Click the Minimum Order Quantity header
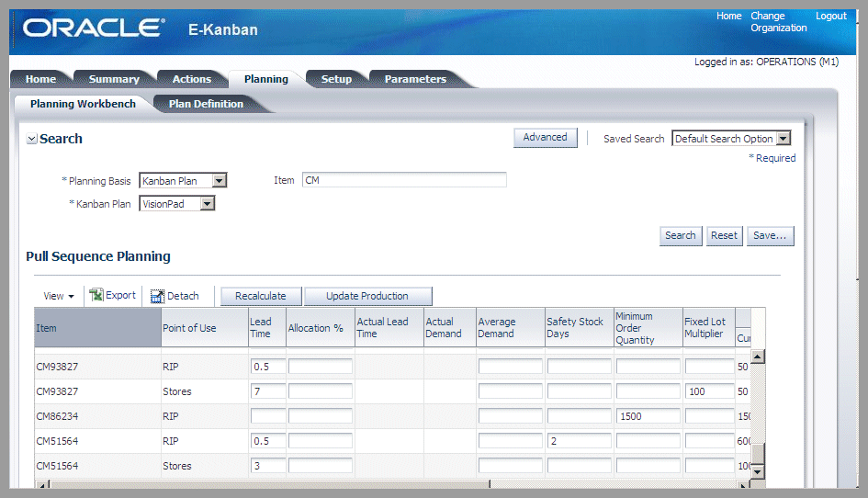The width and height of the screenshot is (868, 498). [x=648, y=328]
